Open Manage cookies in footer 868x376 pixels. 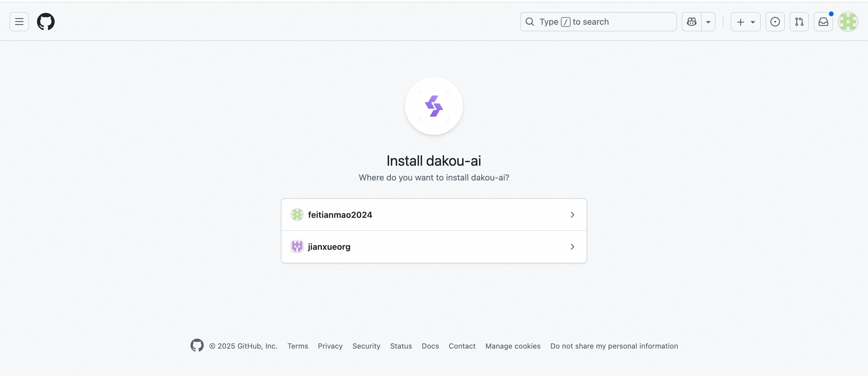[512, 346]
